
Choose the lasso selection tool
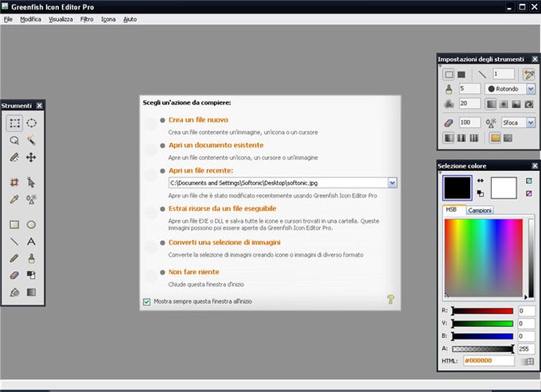tap(14, 140)
